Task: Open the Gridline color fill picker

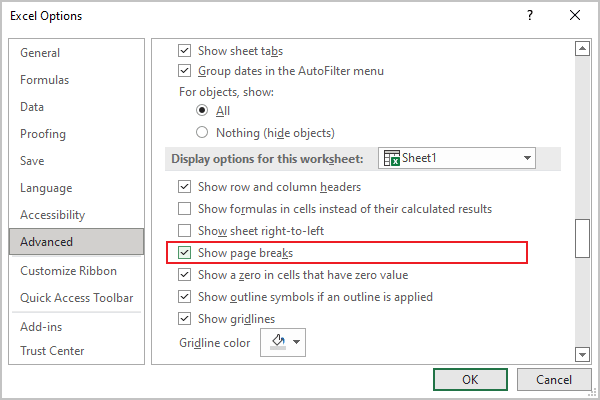Action: coord(283,342)
